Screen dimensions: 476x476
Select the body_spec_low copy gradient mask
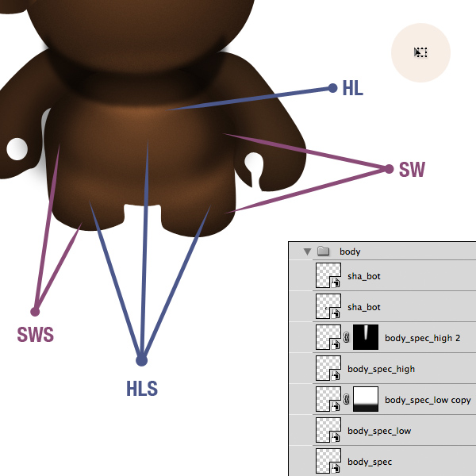(x=366, y=399)
